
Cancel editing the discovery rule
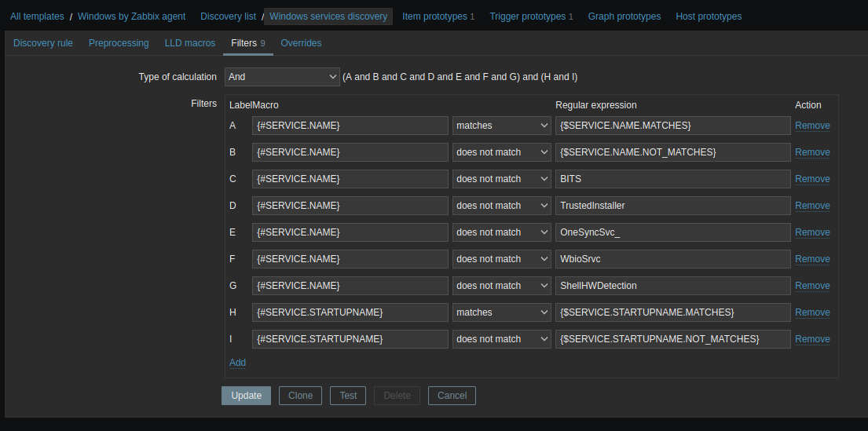(x=452, y=396)
